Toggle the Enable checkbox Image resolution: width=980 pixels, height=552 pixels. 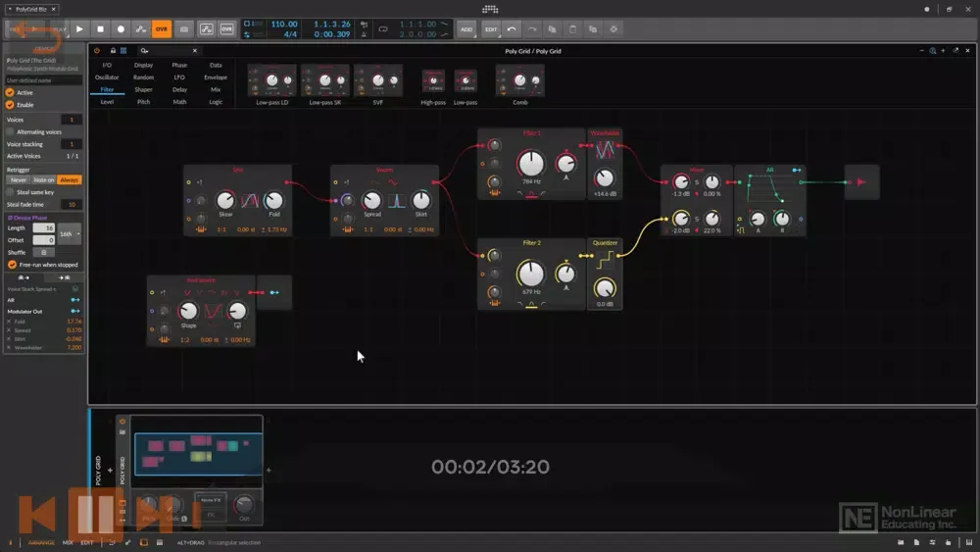point(10,104)
